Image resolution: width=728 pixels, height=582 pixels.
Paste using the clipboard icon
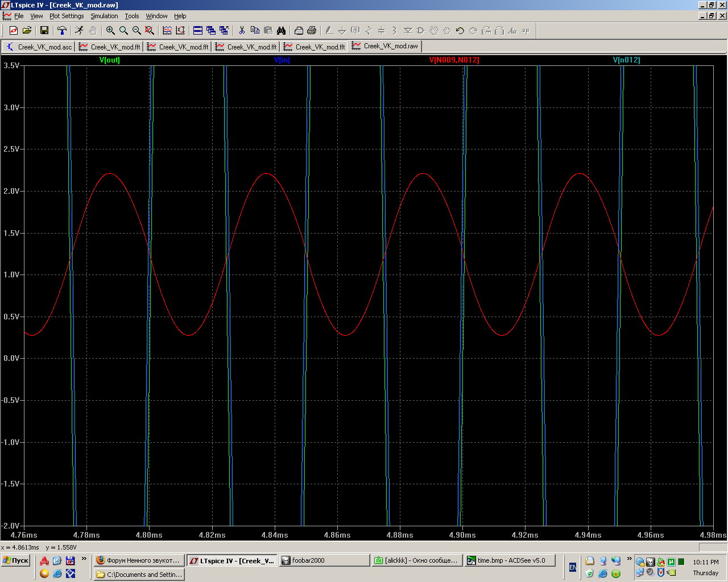coord(268,31)
